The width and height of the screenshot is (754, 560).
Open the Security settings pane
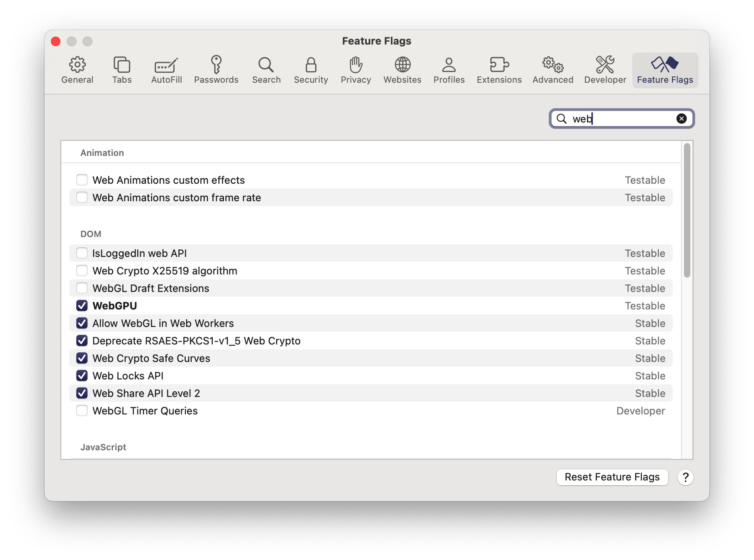tap(311, 70)
